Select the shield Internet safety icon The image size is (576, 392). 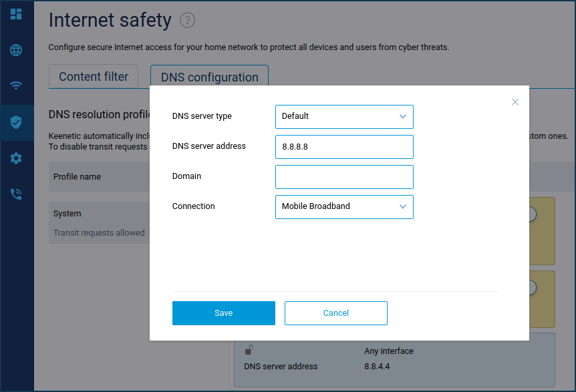pos(16,122)
